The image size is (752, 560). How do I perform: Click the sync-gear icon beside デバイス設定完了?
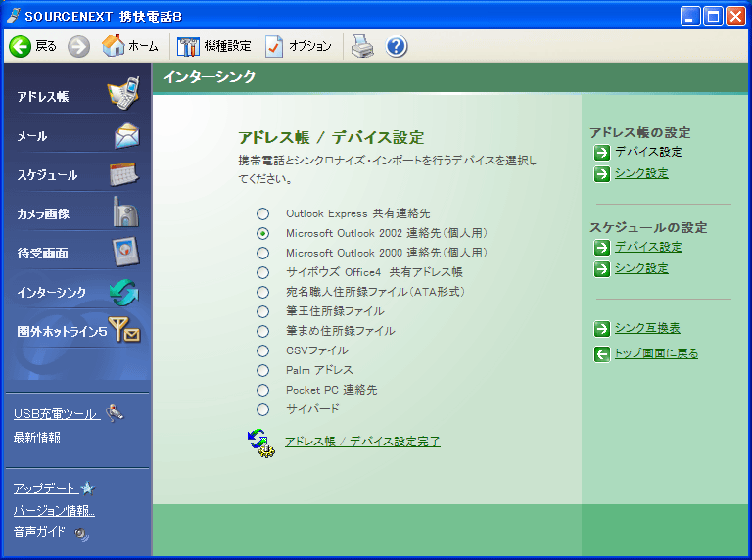click(x=260, y=443)
